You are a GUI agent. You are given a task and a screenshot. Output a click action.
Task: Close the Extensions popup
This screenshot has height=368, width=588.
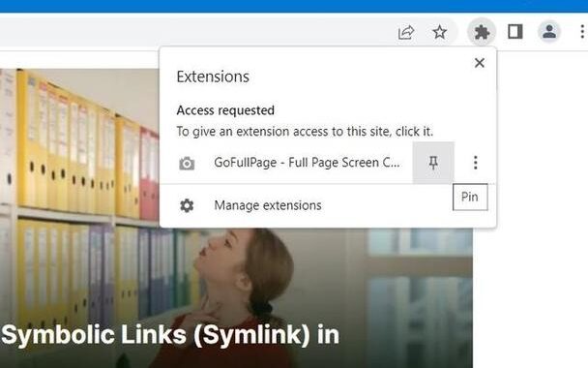coord(480,63)
